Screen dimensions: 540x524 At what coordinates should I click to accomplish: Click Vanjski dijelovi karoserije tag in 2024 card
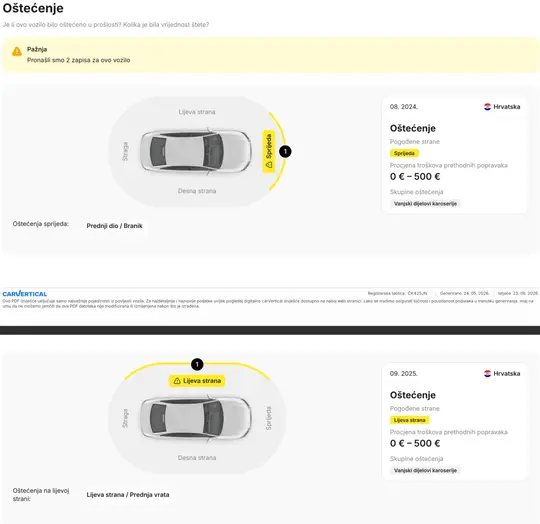click(425, 203)
